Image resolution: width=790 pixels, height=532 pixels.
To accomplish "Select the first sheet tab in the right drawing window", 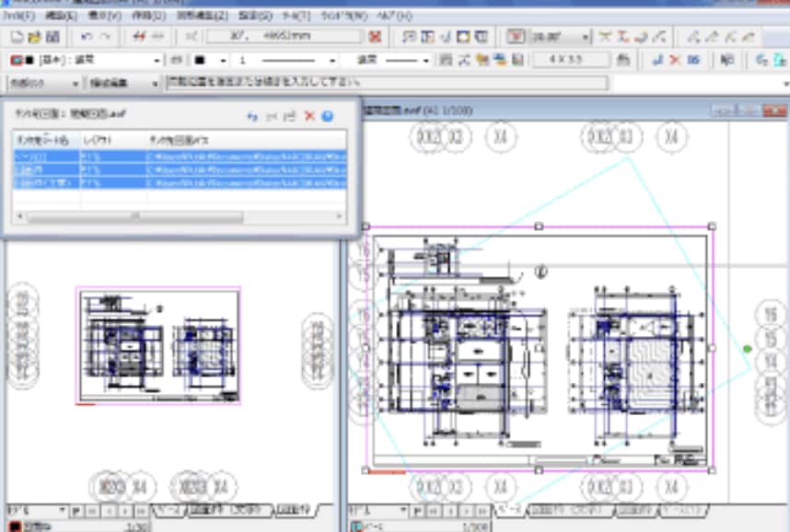I will (x=509, y=510).
